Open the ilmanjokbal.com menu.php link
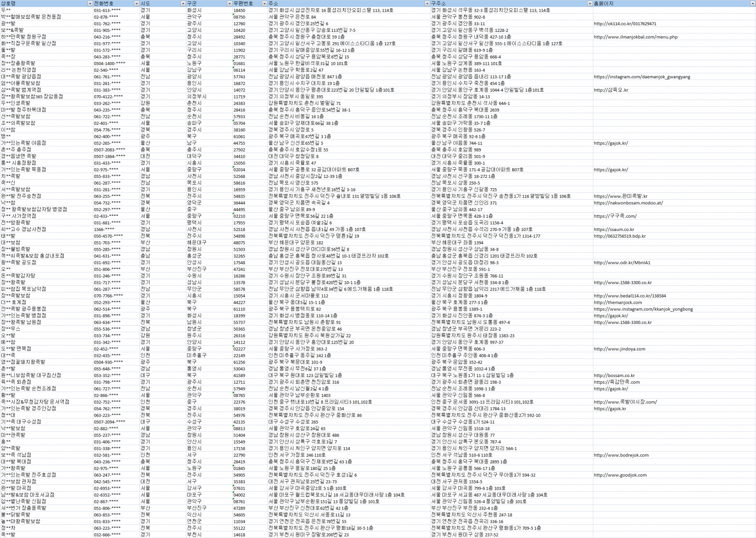 click(636, 37)
